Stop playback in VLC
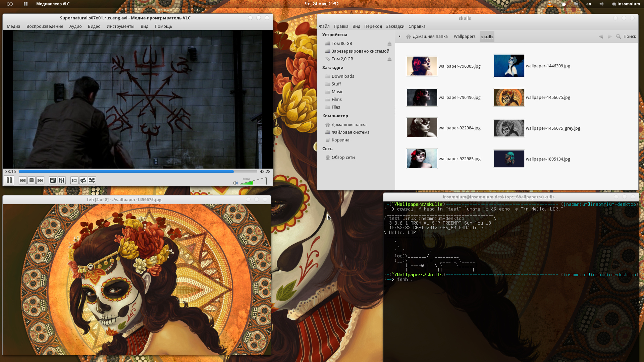 tap(32, 180)
